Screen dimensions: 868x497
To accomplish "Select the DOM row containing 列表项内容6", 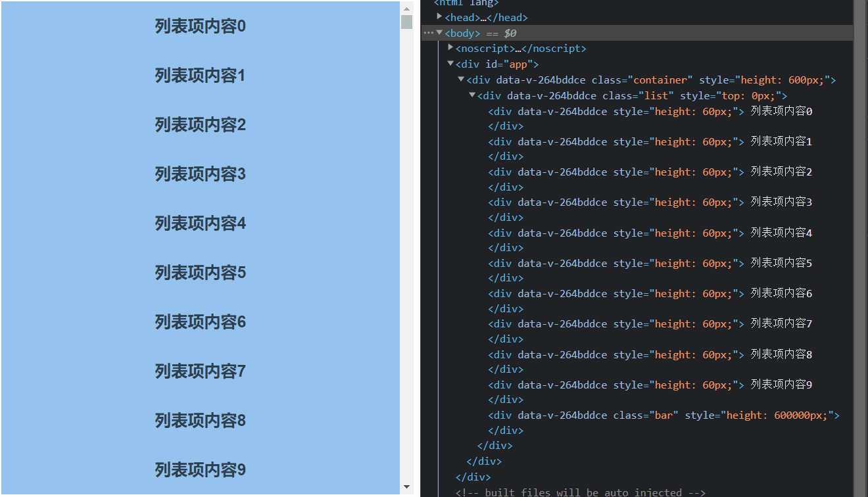I will (x=650, y=293).
